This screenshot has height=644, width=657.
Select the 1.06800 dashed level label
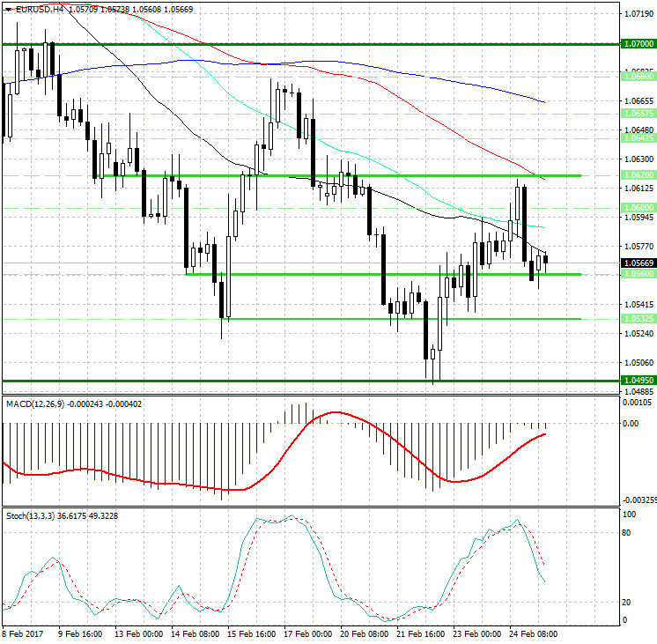point(639,77)
